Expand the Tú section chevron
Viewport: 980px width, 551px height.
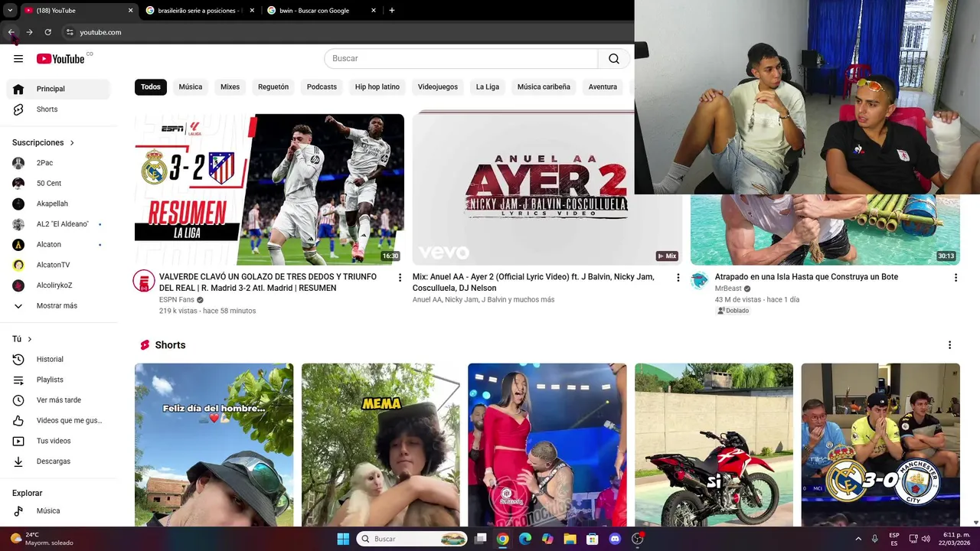[29, 339]
